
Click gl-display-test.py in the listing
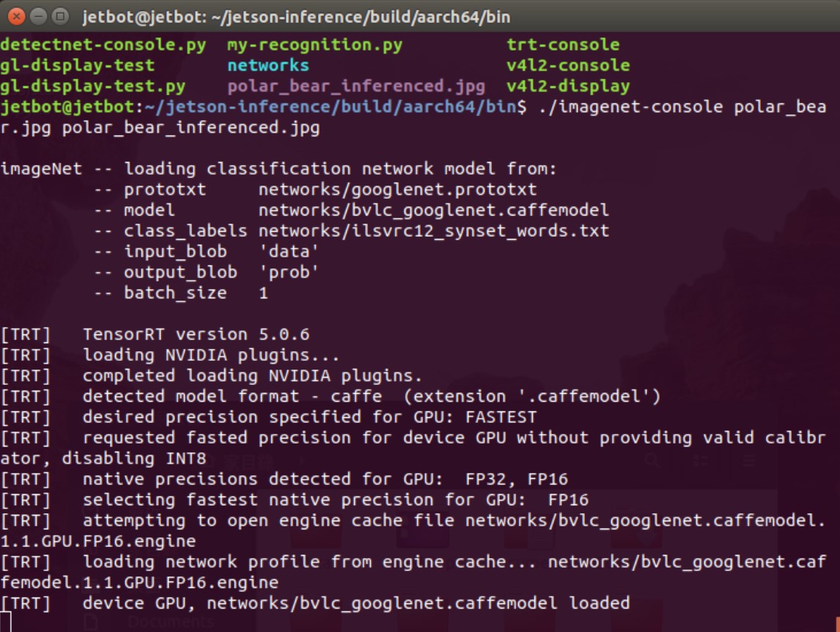pyautogui.click(x=93, y=86)
